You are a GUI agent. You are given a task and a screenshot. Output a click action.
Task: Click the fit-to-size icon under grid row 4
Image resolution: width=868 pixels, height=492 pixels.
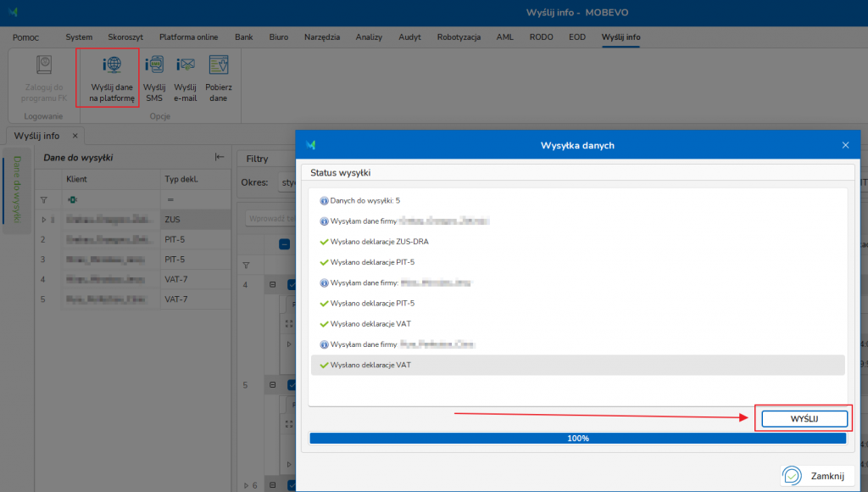288,323
